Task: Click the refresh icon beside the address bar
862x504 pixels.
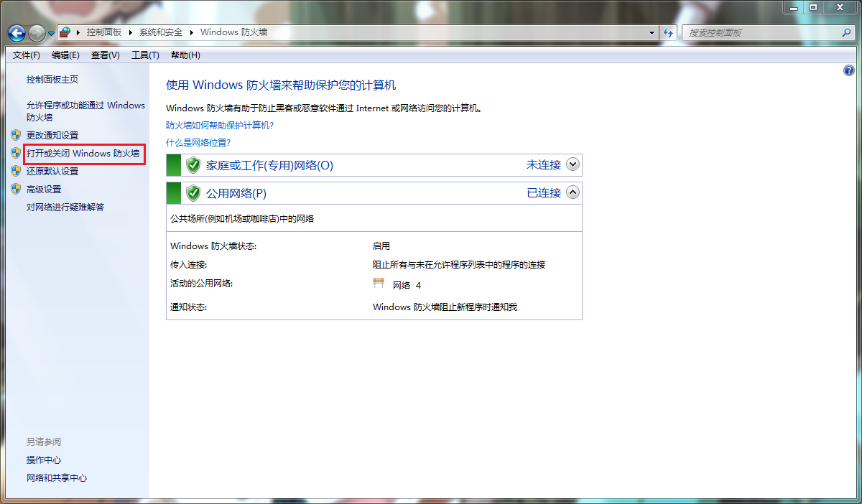Action: (x=668, y=32)
